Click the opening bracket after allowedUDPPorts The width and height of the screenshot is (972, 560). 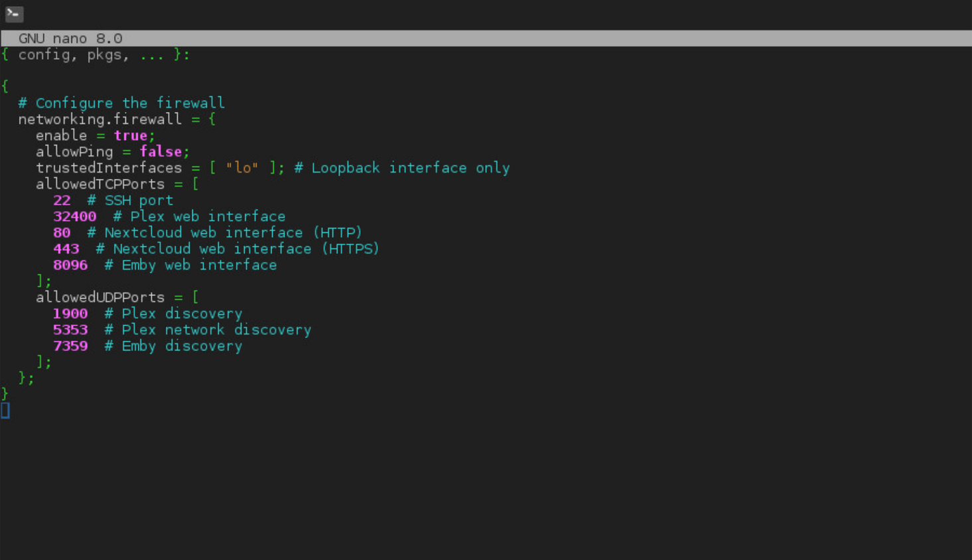(195, 297)
